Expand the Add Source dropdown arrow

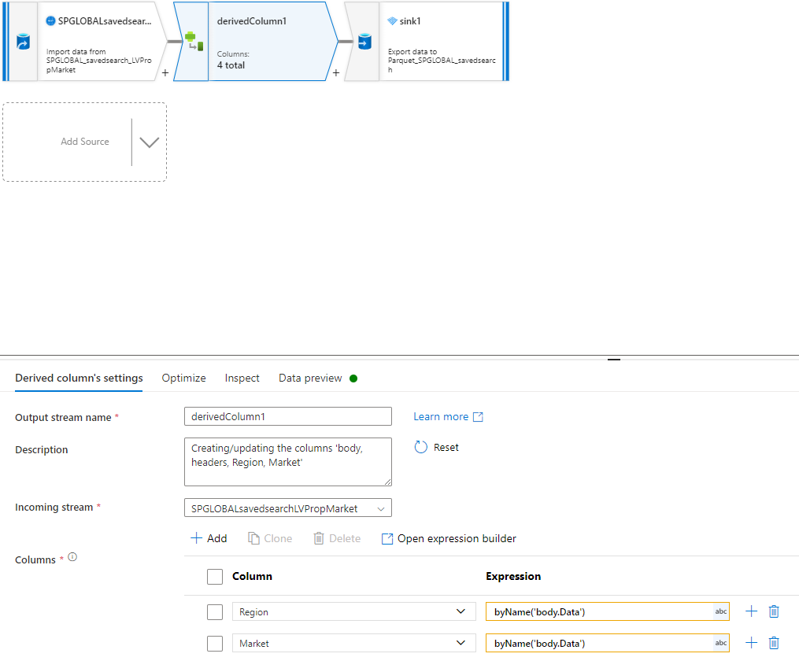pyautogui.click(x=150, y=142)
